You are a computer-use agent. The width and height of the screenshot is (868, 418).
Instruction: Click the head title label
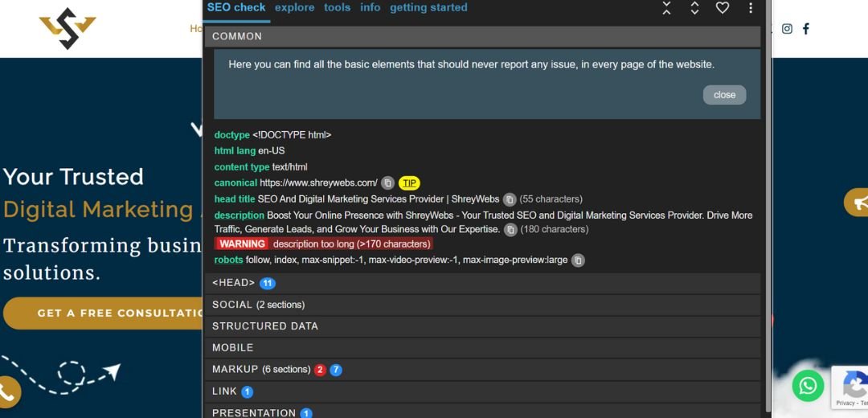click(235, 199)
